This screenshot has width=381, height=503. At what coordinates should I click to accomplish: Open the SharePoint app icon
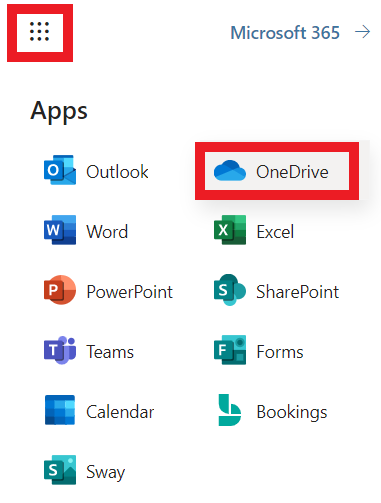tap(230, 290)
